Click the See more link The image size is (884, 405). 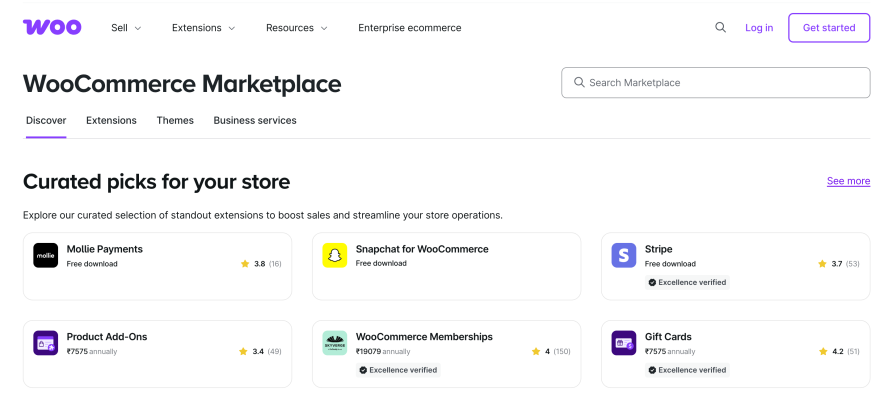(848, 181)
